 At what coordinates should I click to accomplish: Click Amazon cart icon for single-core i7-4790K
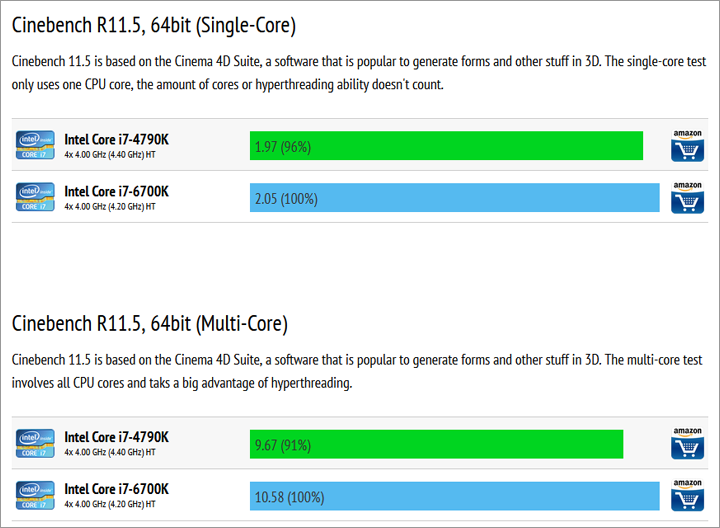coord(687,145)
